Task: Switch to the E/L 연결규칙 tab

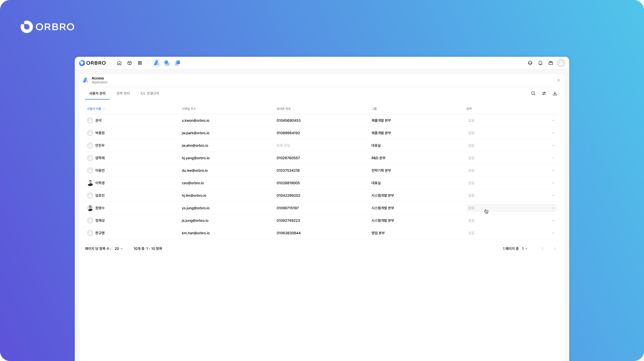Action: click(150, 93)
